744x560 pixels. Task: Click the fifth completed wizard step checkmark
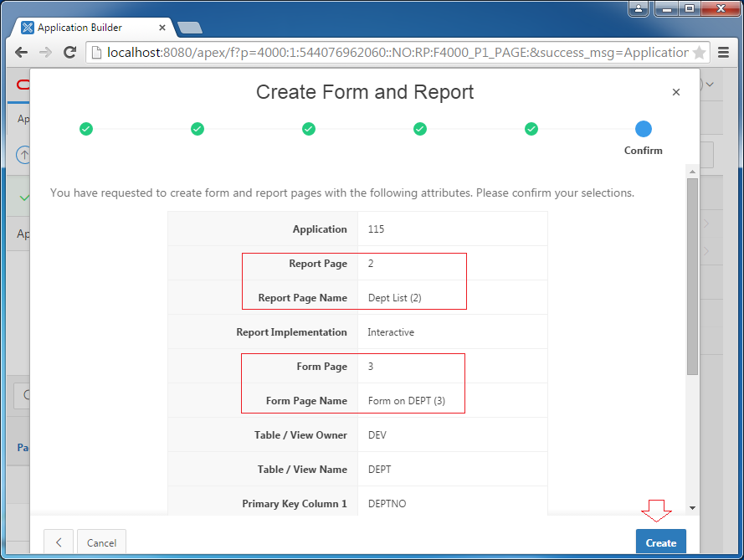(x=531, y=129)
